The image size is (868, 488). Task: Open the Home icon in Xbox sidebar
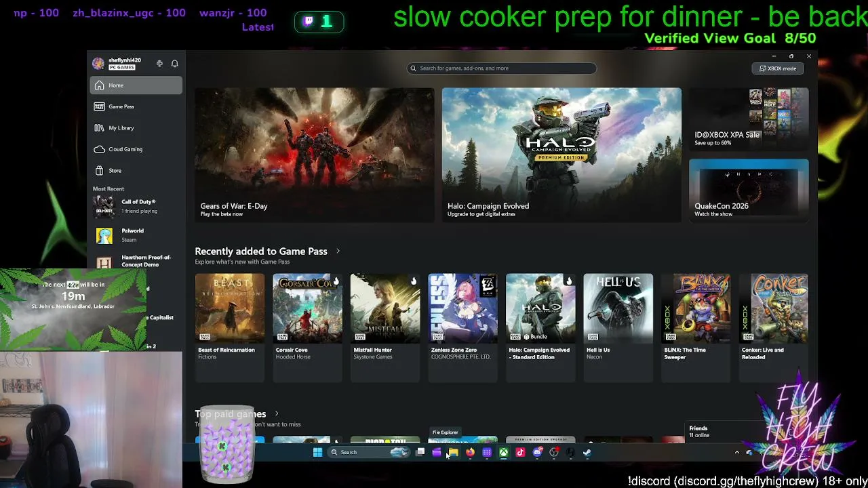tap(100, 85)
